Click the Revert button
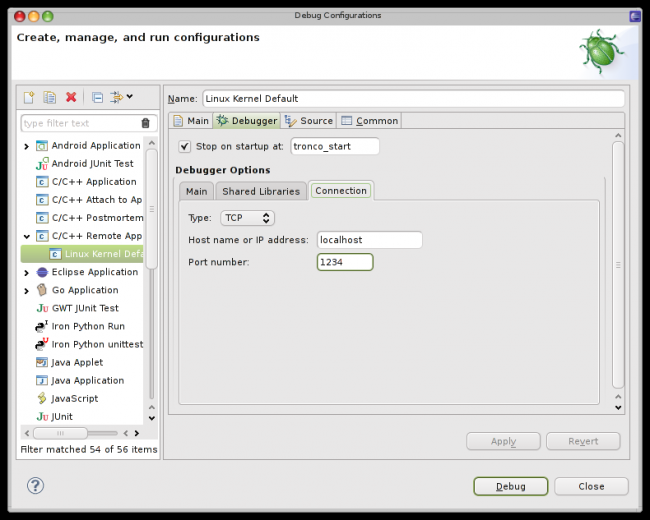Image resolution: width=650 pixels, height=520 pixels. [583, 441]
